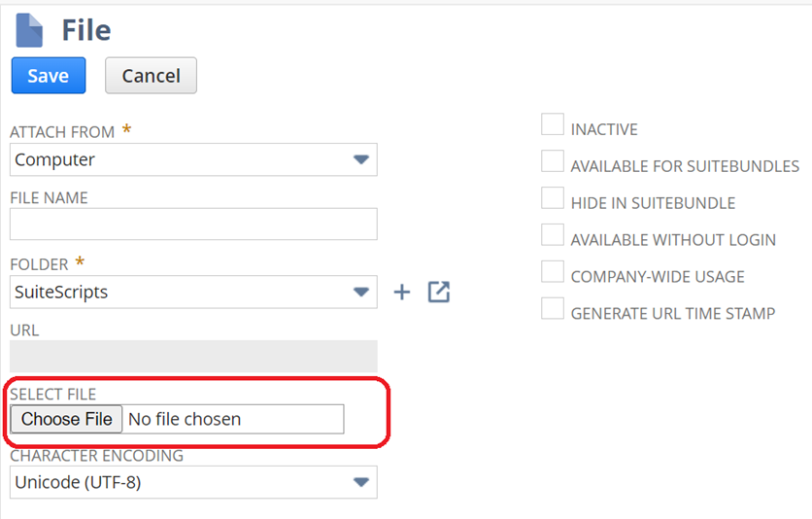Click the Save button

(x=49, y=76)
